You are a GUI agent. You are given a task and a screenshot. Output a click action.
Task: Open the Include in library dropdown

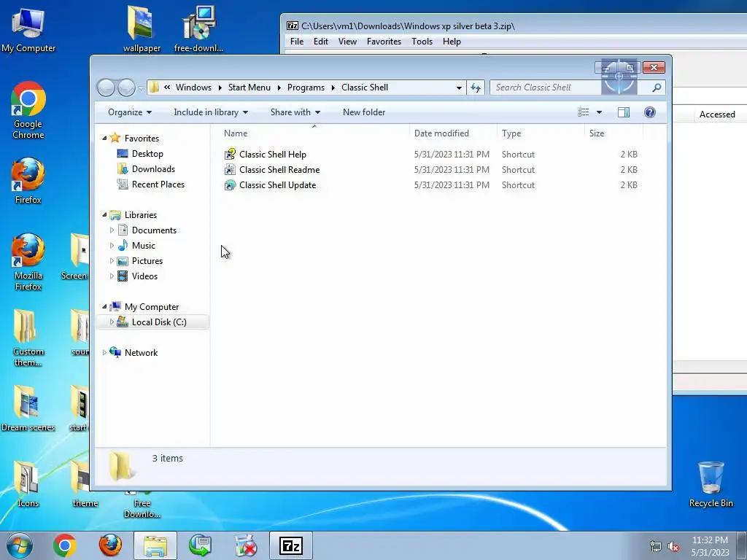pyautogui.click(x=211, y=112)
